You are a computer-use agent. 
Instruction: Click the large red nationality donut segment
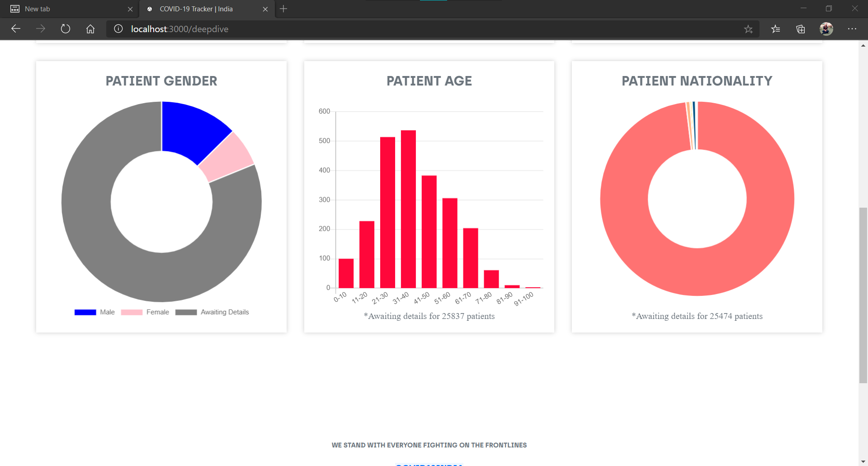(697, 272)
